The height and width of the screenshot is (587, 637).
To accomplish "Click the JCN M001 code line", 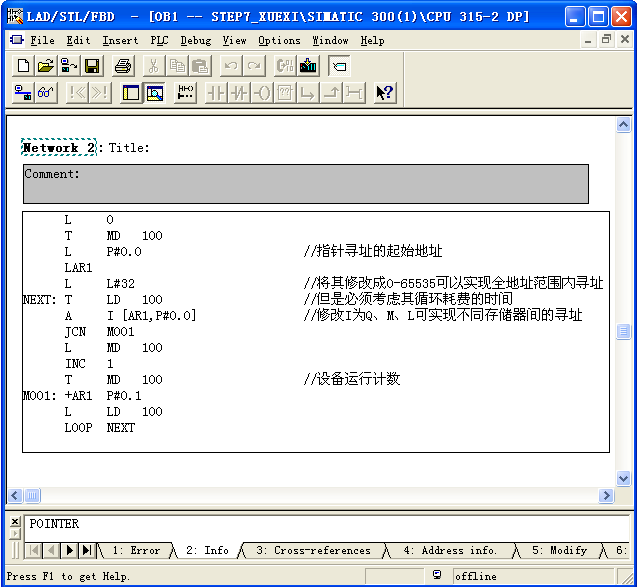I will click(100, 332).
